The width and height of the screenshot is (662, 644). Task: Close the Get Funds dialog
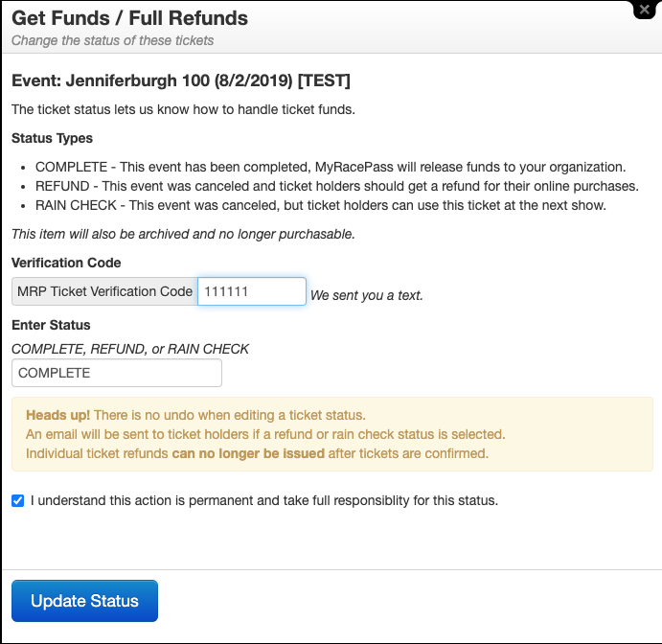(x=644, y=9)
